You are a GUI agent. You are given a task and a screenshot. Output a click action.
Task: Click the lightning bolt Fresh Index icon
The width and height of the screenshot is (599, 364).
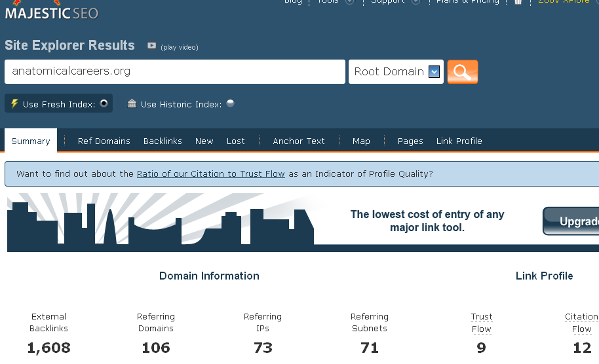click(14, 103)
